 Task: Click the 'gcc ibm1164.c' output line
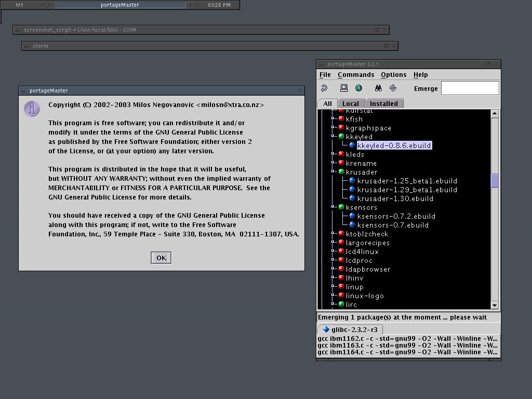[407, 352]
